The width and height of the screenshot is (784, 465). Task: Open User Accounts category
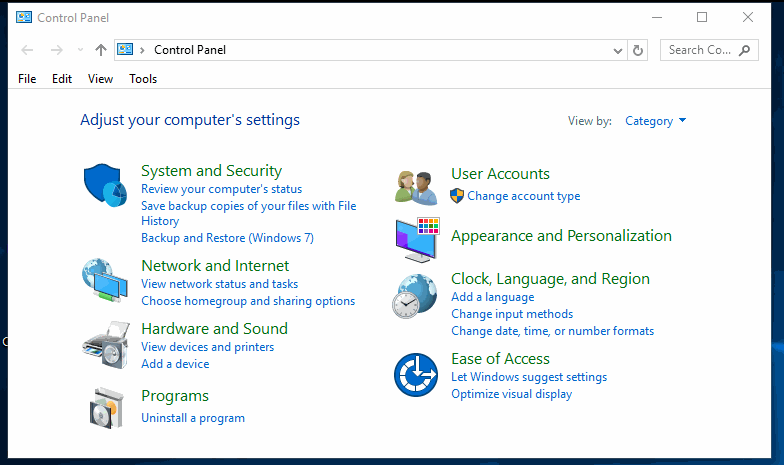(x=500, y=174)
